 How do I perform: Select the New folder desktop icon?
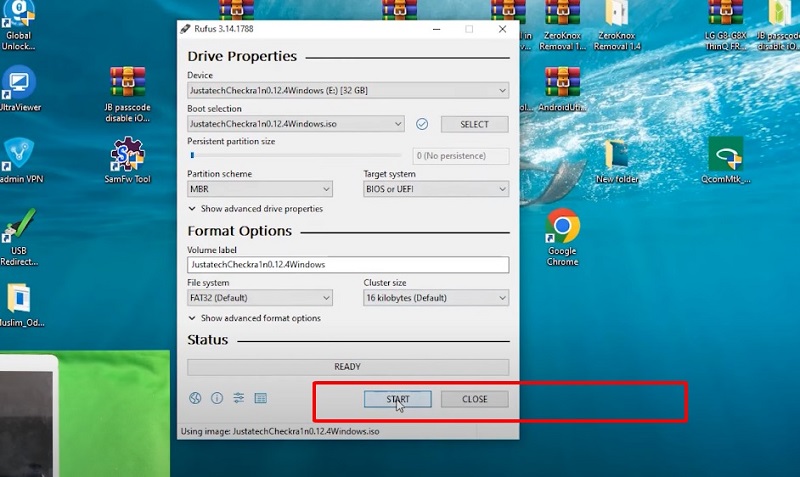coord(617,157)
